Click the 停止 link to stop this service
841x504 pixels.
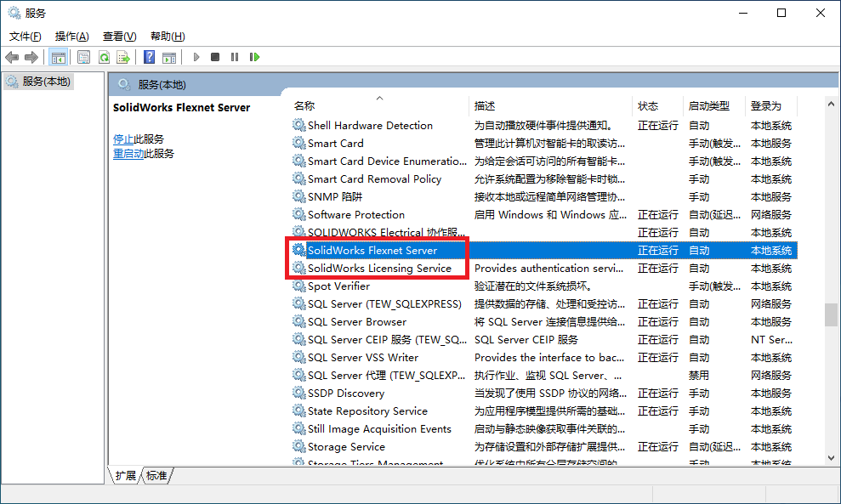[x=123, y=139]
